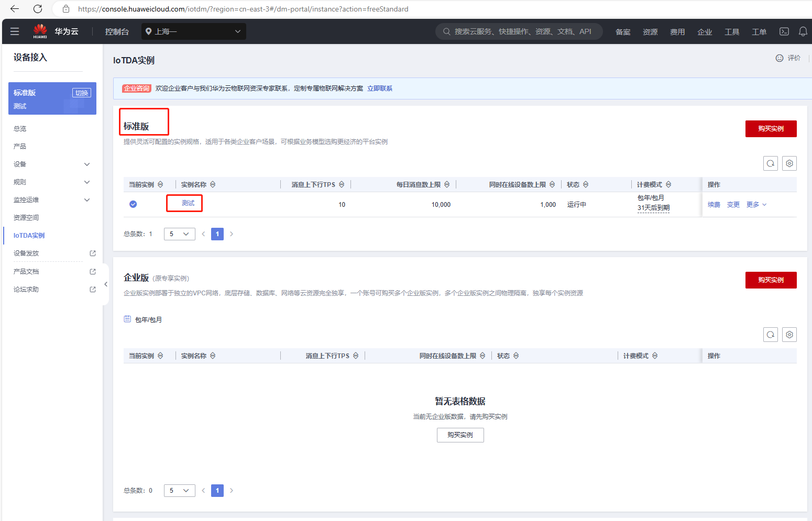The width and height of the screenshot is (812, 521).
Task: Toggle instance with the 切换 button
Action: 81,93
